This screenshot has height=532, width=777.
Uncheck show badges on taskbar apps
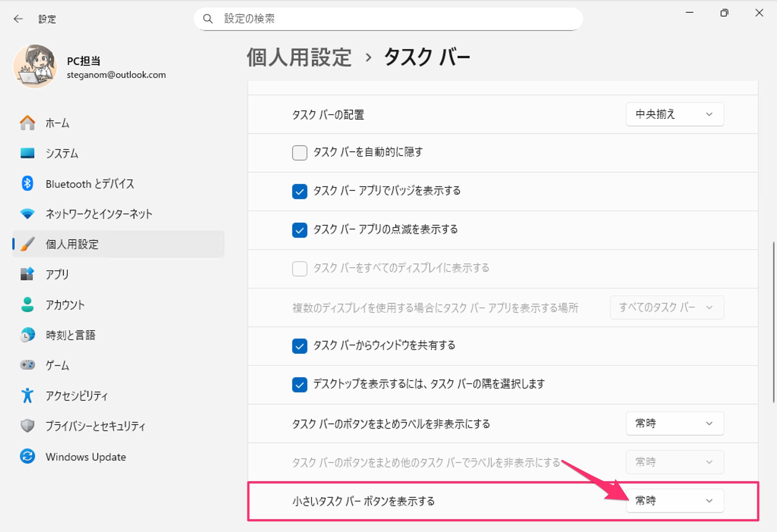[x=299, y=191]
